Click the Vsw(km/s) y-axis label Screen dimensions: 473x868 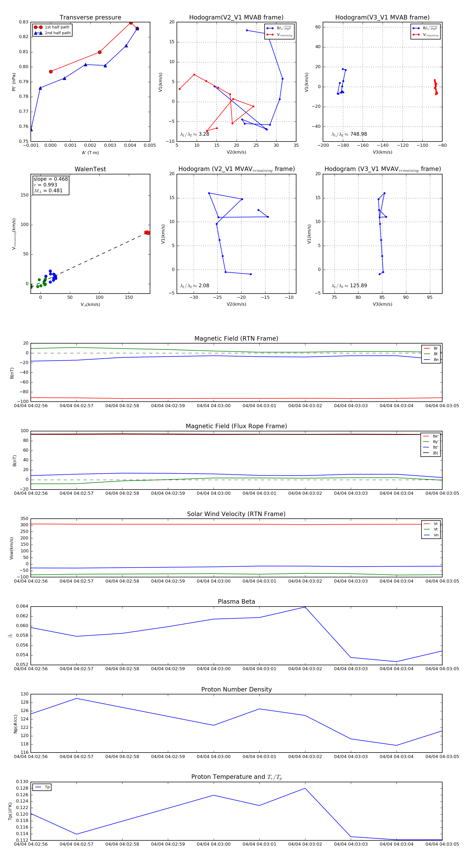[x=12, y=548]
